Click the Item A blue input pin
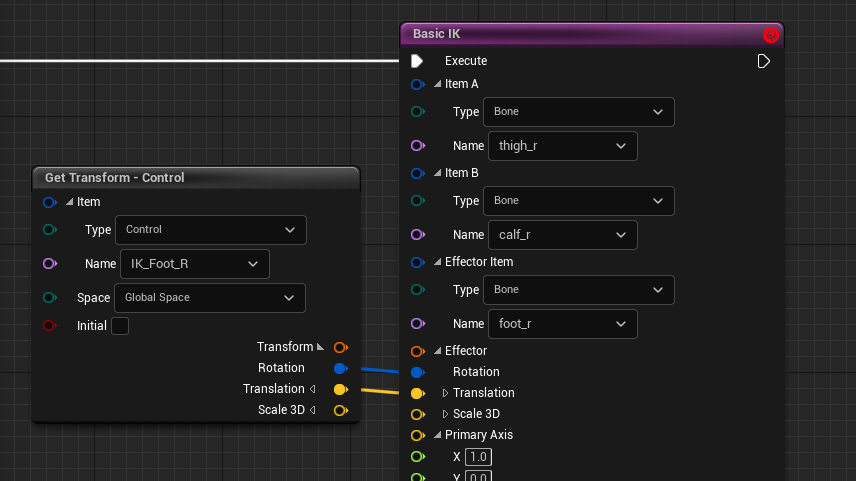 418,85
